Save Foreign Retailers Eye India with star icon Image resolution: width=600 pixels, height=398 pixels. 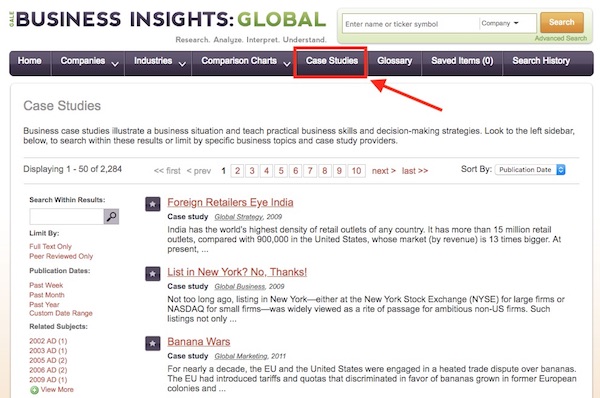click(152, 204)
